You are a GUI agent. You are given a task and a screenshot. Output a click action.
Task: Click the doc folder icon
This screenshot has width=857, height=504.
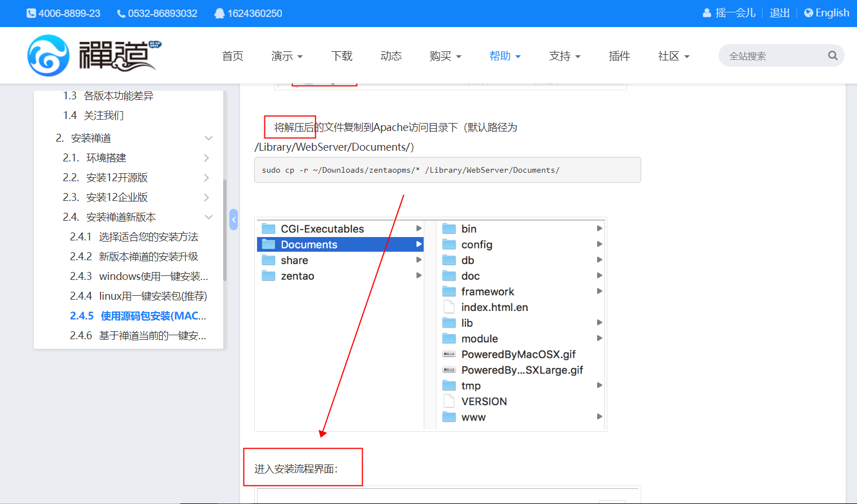tap(449, 276)
